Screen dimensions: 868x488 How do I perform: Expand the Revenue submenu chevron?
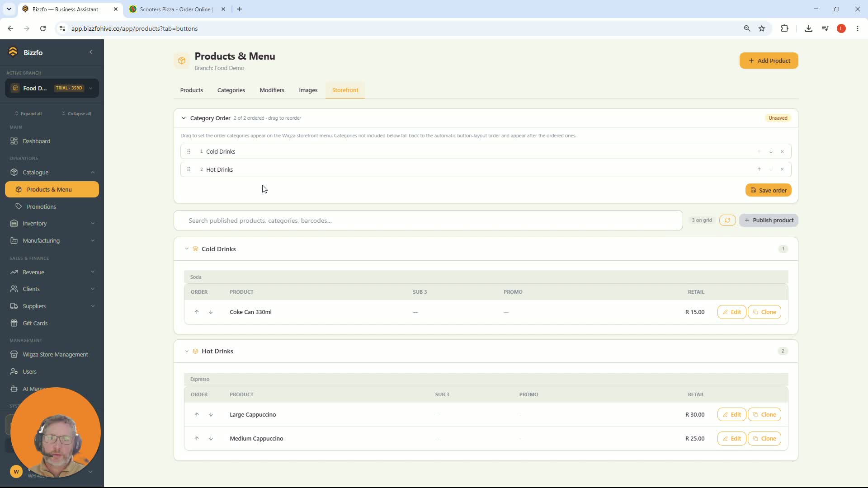93,272
